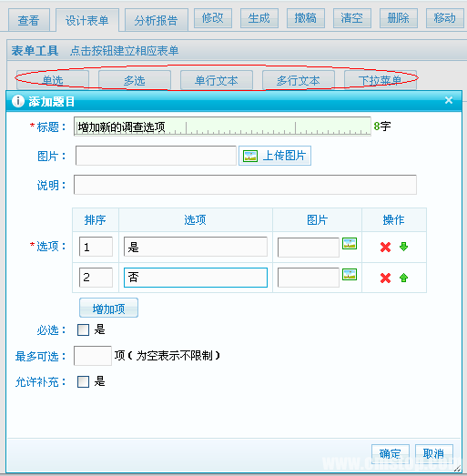This screenshot has width=467, height=476.
Task: Switch to the 查看 tab
Action: pos(29,20)
